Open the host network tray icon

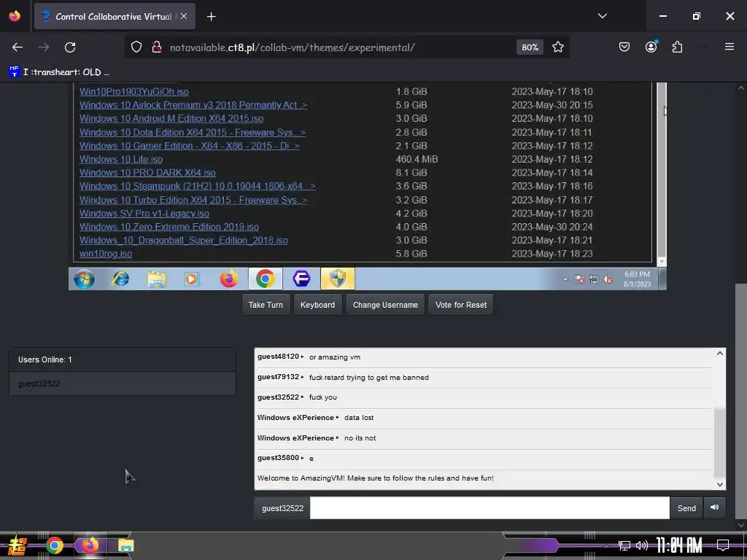pos(624,545)
